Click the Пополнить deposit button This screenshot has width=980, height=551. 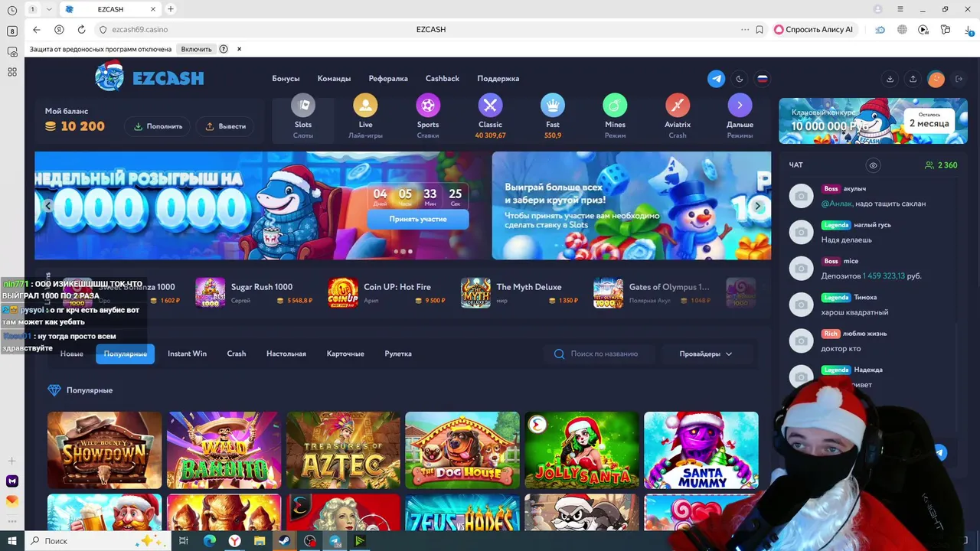[158, 126]
